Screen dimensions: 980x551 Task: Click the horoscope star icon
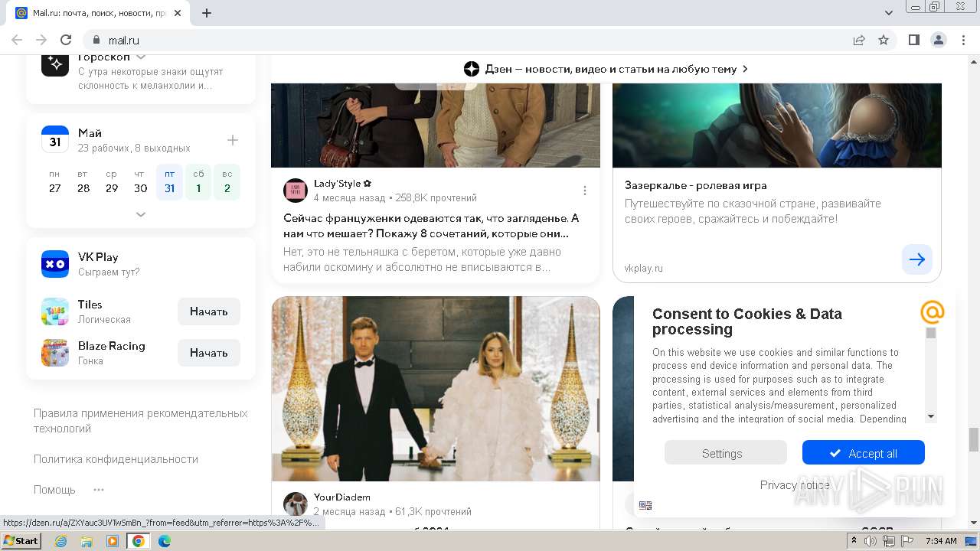tap(55, 64)
